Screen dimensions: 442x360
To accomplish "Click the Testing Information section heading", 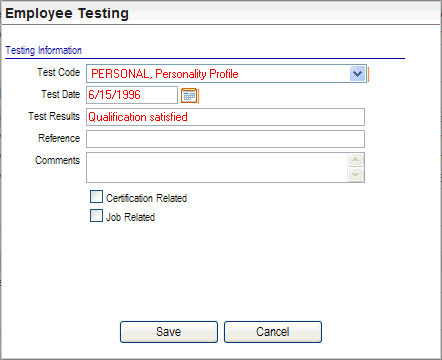I will (43, 50).
